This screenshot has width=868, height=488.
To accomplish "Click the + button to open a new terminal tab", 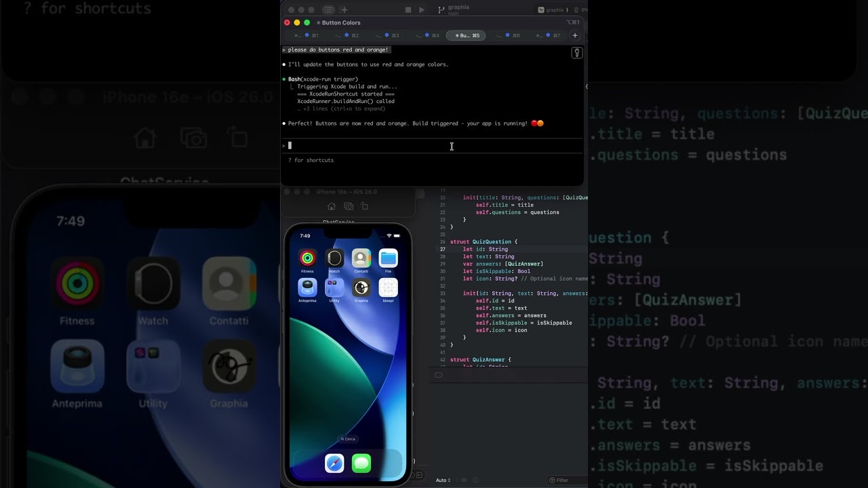I will tap(575, 35).
